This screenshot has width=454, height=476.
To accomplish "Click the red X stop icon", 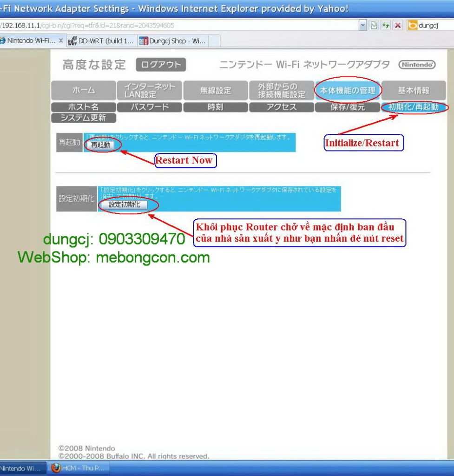I will click(x=397, y=26).
